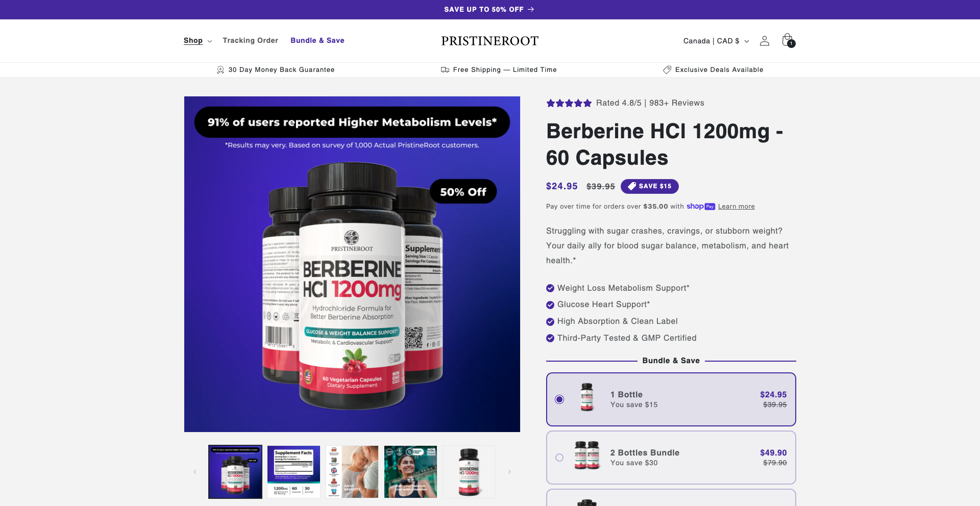Viewport: 980px width, 506px height.
Task: Click the PristineRoot logo
Action: [x=490, y=41]
